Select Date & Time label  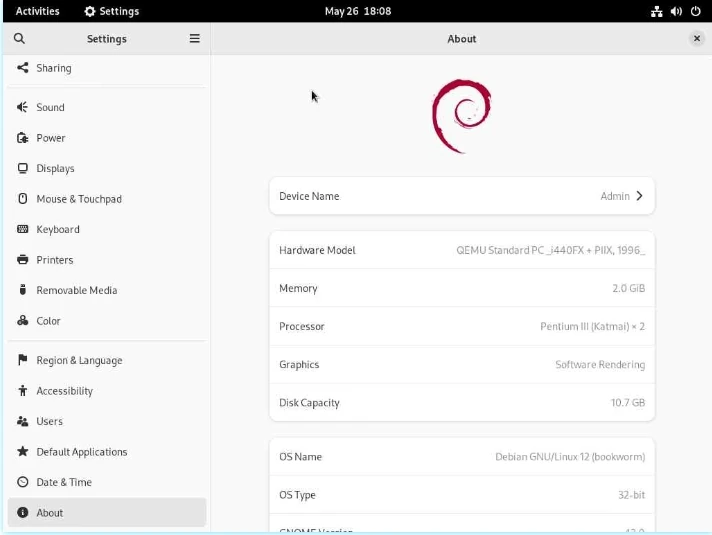point(64,482)
